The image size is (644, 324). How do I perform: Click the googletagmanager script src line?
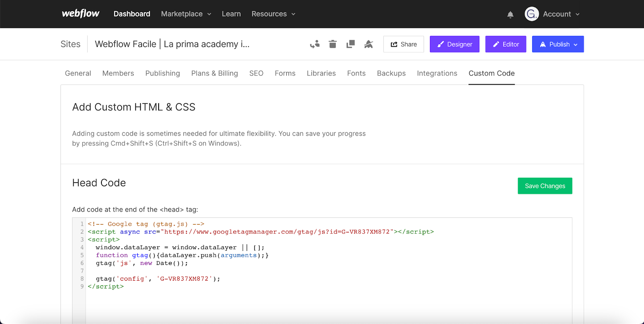[x=261, y=232]
